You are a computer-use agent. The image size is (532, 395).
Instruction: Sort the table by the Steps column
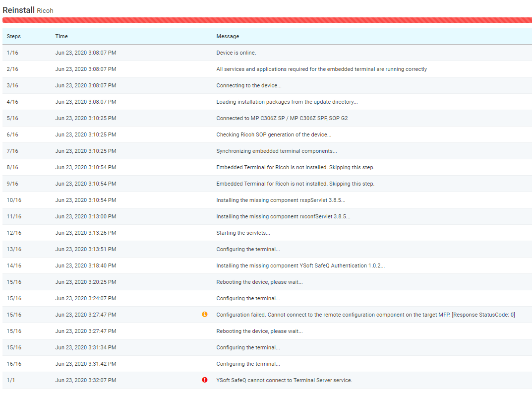[x=13, y=36]
